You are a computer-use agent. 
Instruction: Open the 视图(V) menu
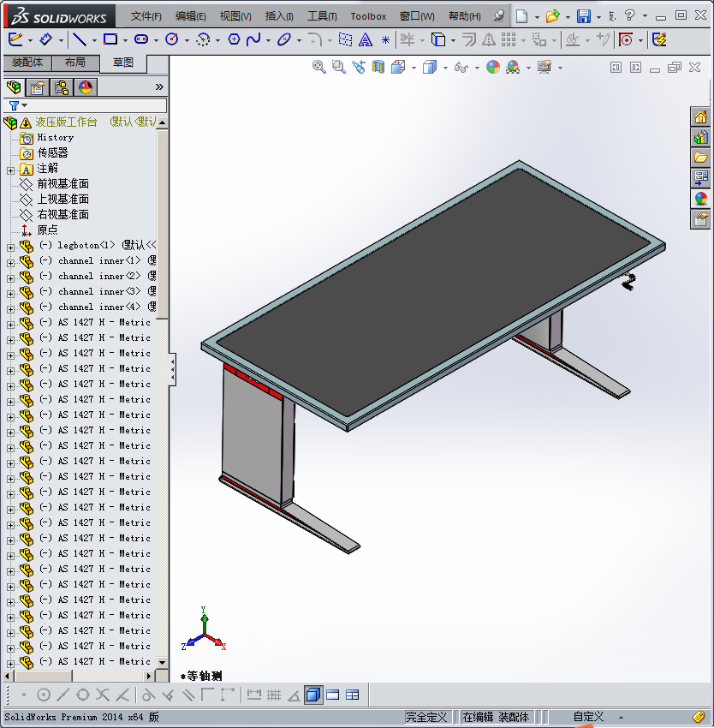(235, 16)
